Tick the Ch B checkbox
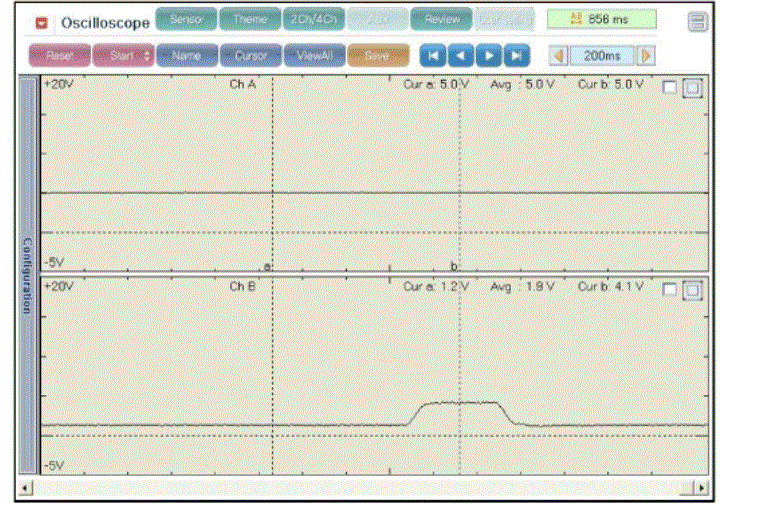The height and width of the screenshot is (518, 773). tap(669, 289)
